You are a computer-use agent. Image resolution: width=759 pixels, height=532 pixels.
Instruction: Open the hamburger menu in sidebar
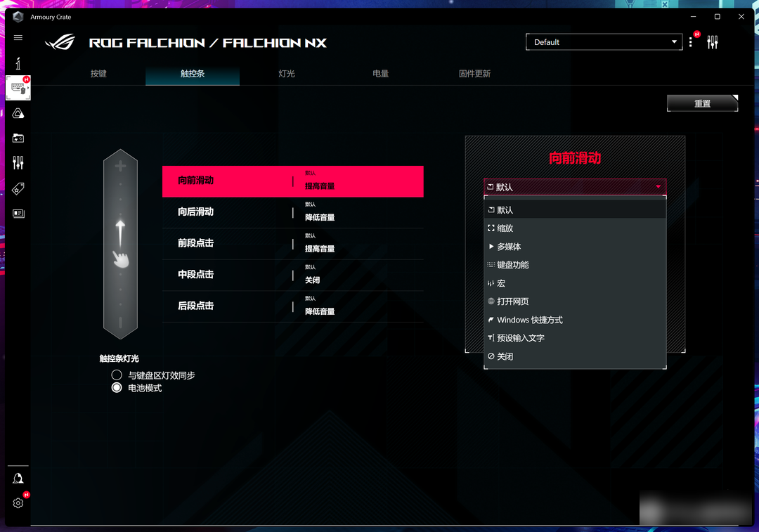pyautogui.click(x=18, y=38)
